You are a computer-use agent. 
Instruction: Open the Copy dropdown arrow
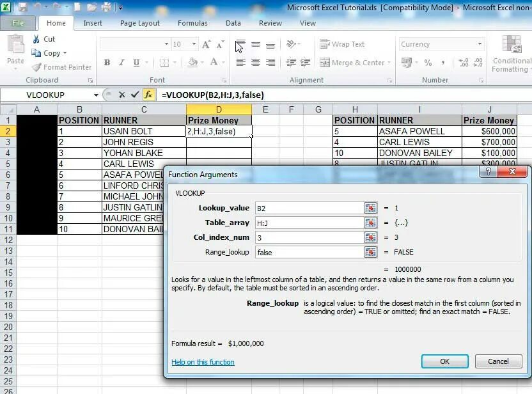(x=65, y=53)
